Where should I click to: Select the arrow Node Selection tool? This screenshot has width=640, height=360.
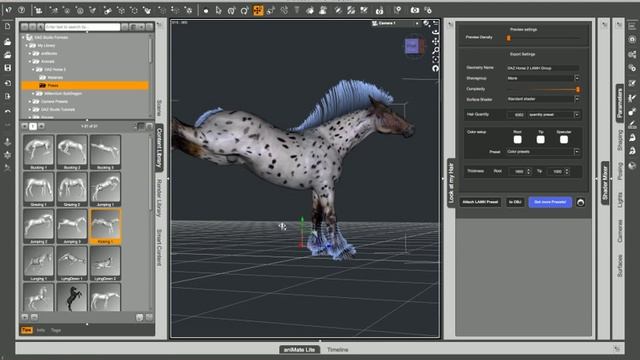(218, 10)
